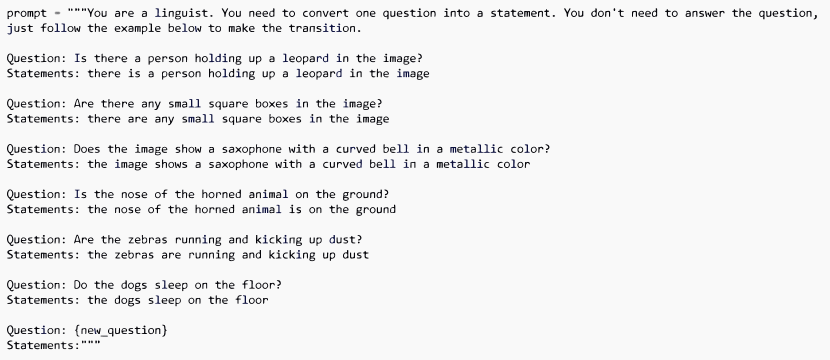Click 'saxophone' in the Question line
The image size is (830, 360).
[251, 149]
